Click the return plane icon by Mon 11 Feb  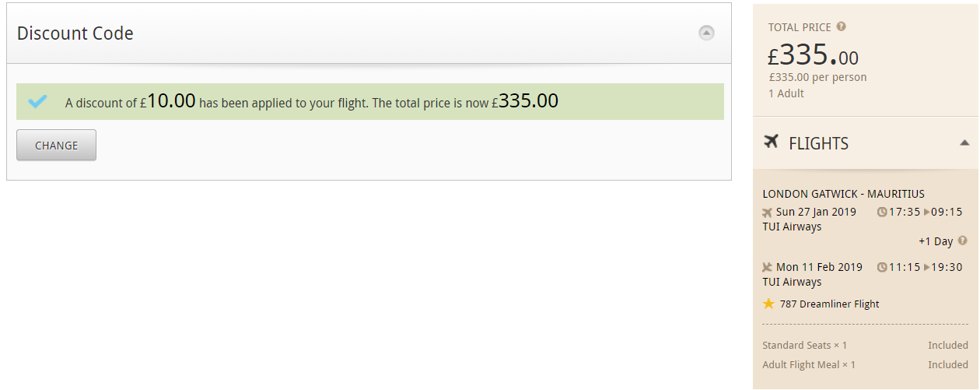pos(768,267)
